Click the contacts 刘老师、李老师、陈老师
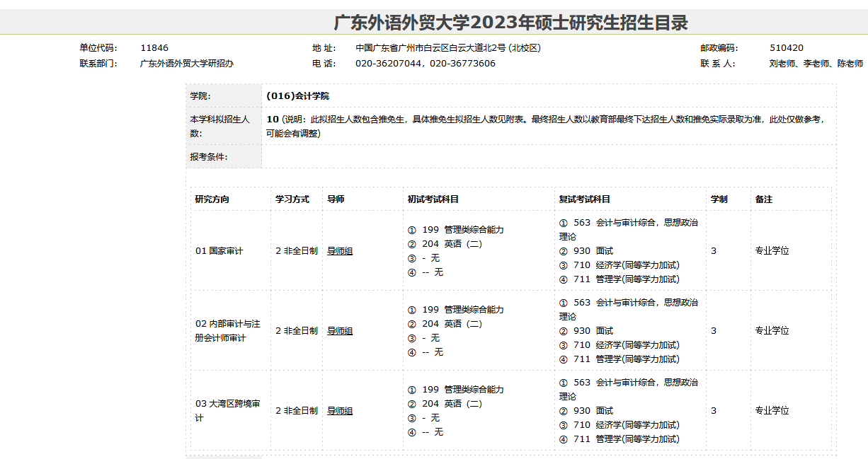The image size is (868, 459). pos(816,64)
